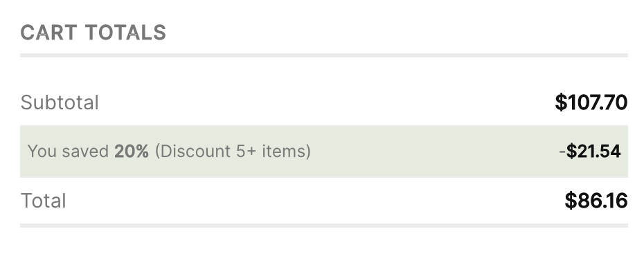
Task: Select the "You saved" text
Action: click(68, 152)
